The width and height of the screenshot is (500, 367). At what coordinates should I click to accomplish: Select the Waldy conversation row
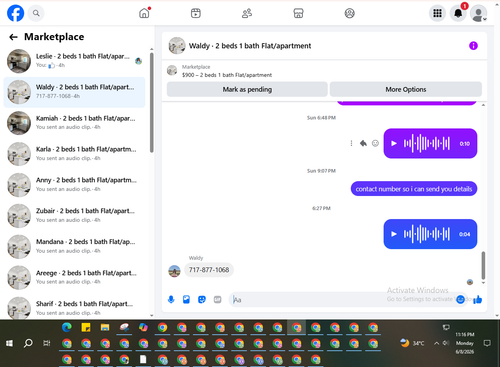(75, 92)
